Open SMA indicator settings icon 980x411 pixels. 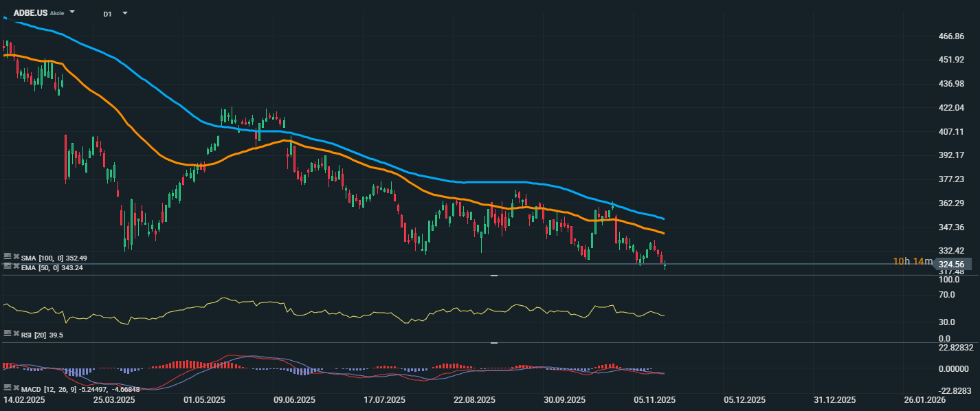pos(7,257)
